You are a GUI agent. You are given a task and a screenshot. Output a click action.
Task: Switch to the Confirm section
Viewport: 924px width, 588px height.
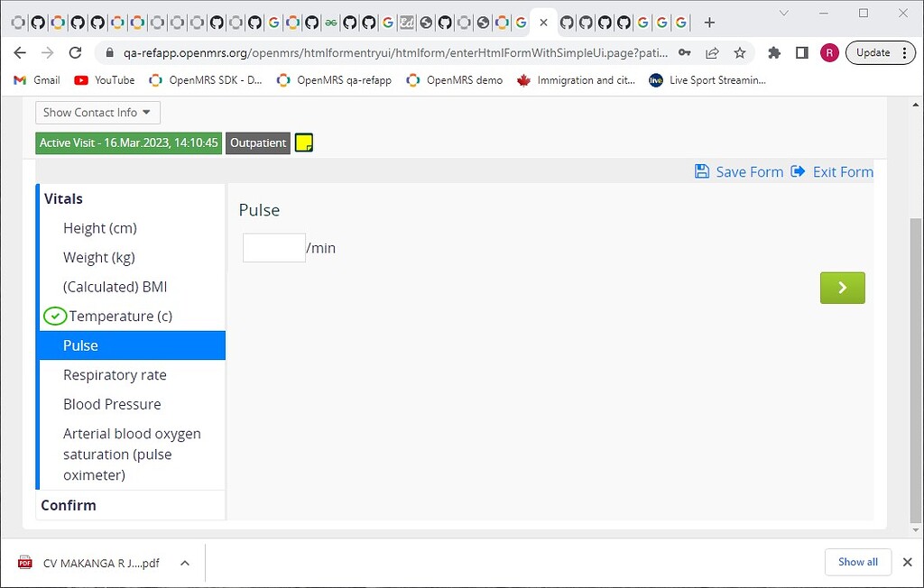click(68, 505)
